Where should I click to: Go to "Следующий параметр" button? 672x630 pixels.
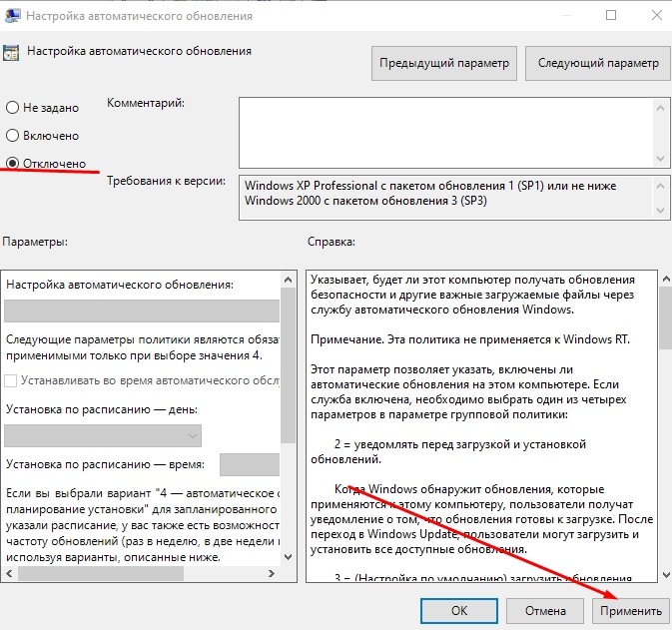[x=598, y=64]
